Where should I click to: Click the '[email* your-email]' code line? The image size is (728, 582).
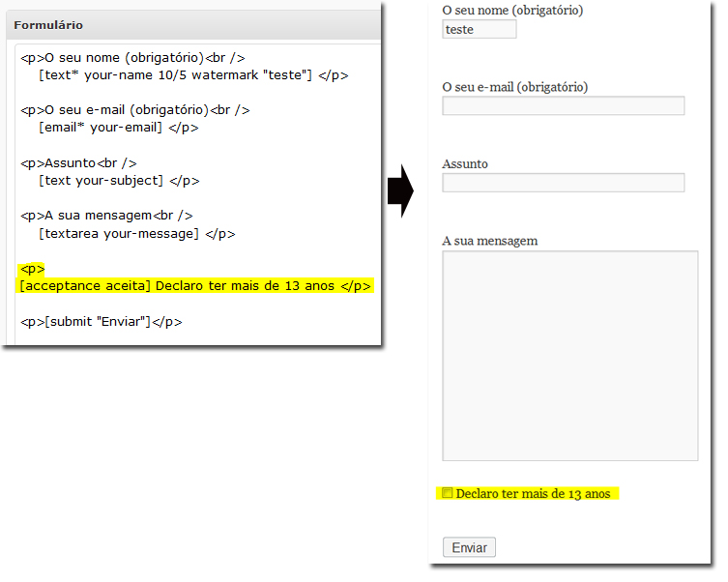coord(119,128)
